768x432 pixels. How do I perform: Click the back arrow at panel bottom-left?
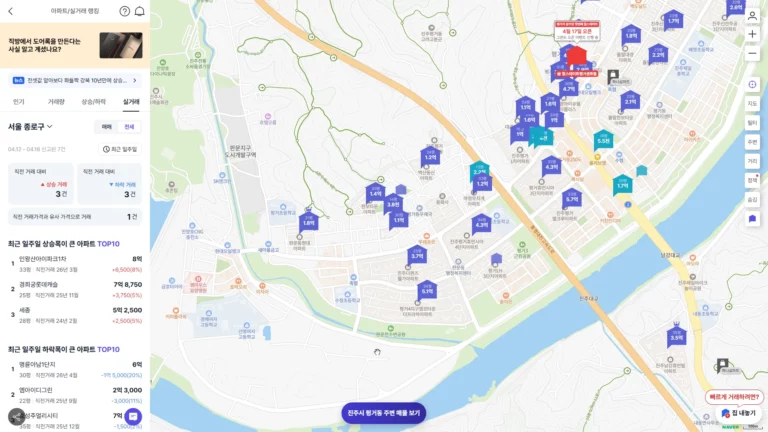coord(16,415)
